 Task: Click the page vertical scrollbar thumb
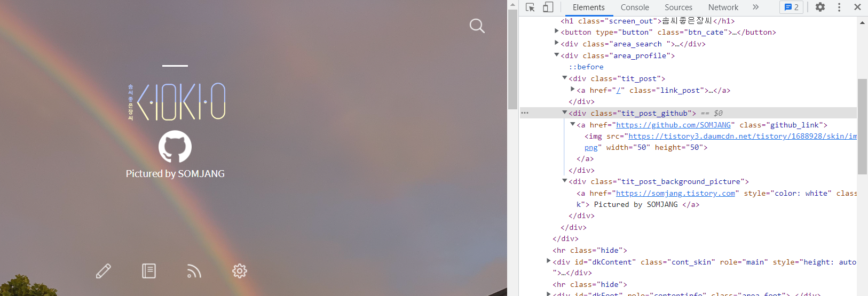(512, 59)
